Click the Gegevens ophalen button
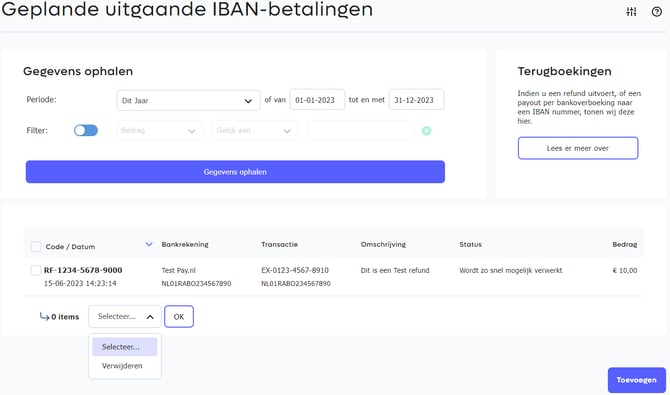 point(235,172)
